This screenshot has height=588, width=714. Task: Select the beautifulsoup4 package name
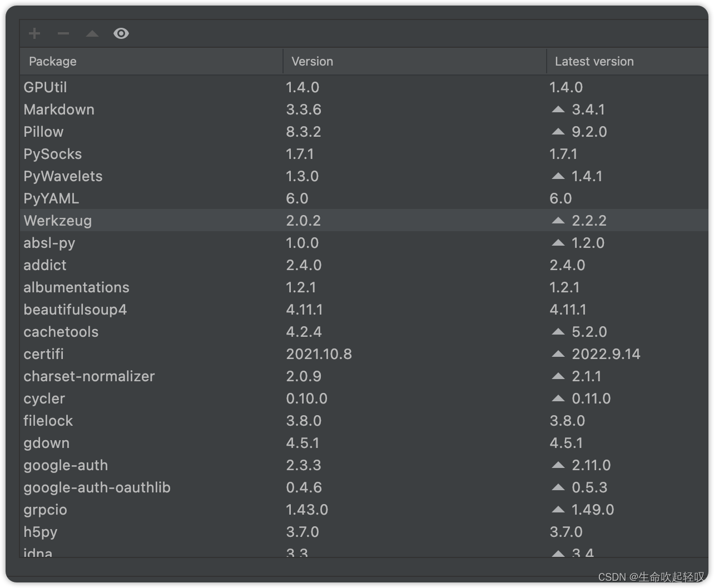tap(75, 310)
